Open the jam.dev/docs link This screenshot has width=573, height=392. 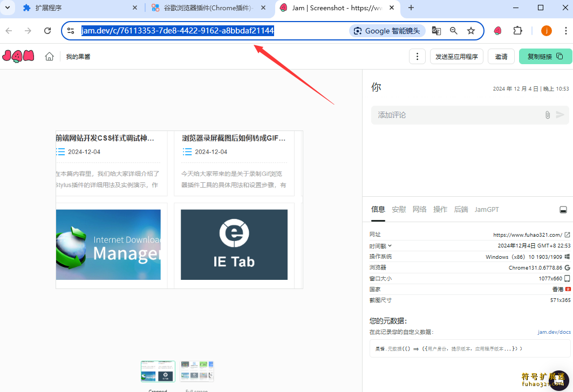tap(554, 332)
